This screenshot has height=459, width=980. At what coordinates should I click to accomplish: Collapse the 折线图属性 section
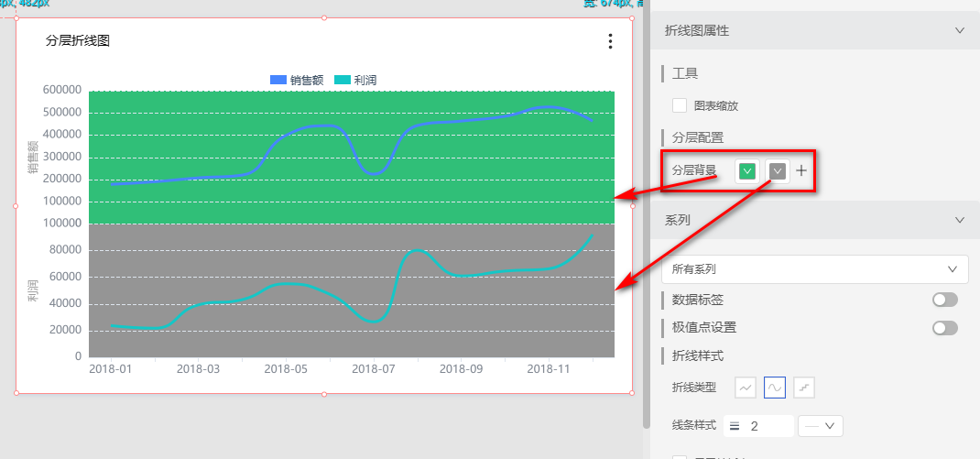pos(959,30)
